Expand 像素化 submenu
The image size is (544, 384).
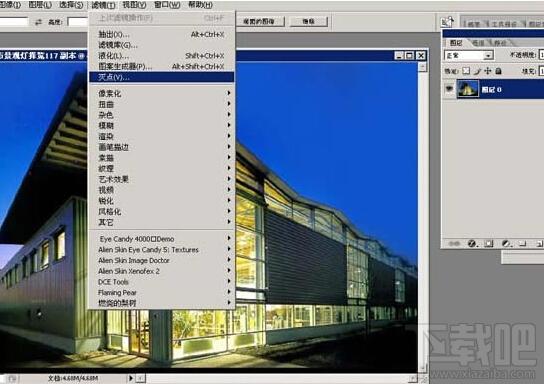tap(162, 93)
